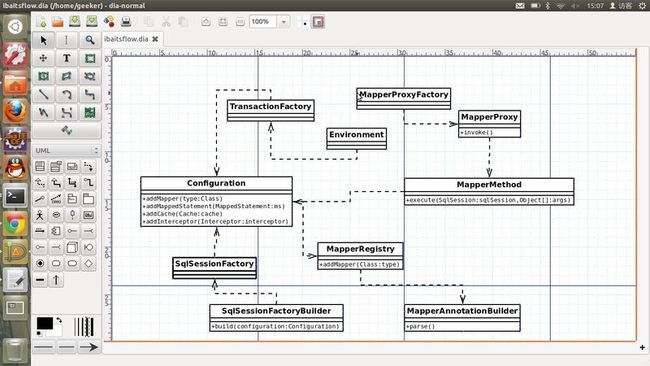Select the UML initial/end state circle
650x366 pixels.
pyautogui.click(x=40, y=264)
